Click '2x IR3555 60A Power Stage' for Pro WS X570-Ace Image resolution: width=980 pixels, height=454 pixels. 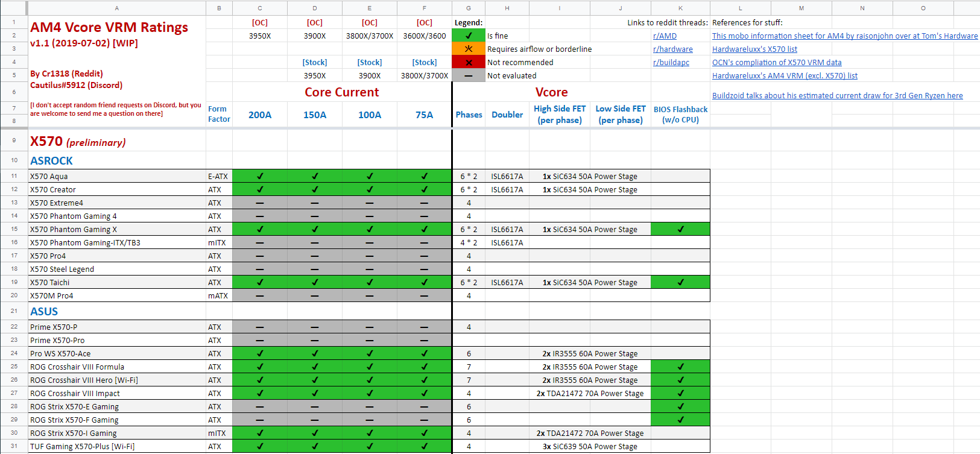point(590,353)
